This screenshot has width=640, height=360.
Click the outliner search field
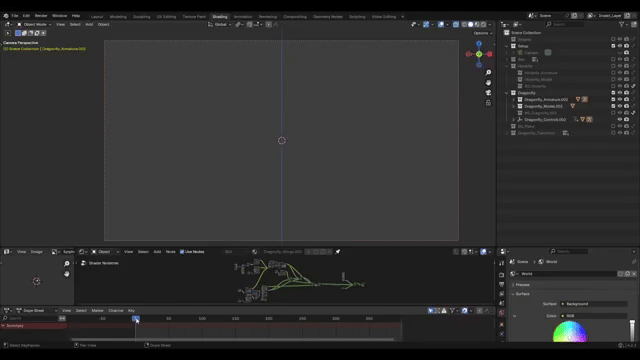[x=565, y=24]
